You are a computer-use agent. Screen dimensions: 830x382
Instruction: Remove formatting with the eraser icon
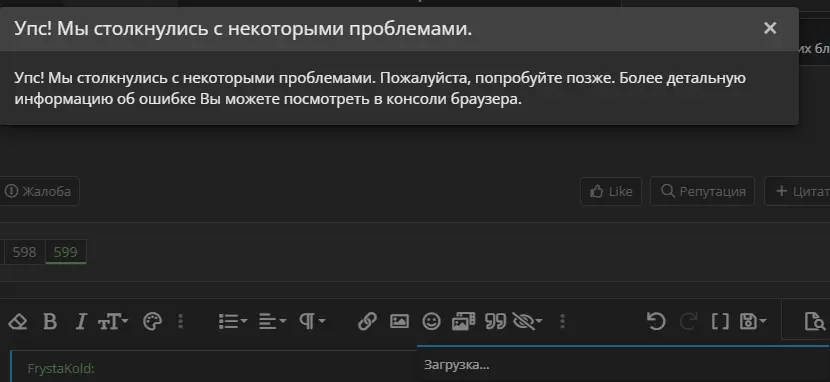point(18,321)
